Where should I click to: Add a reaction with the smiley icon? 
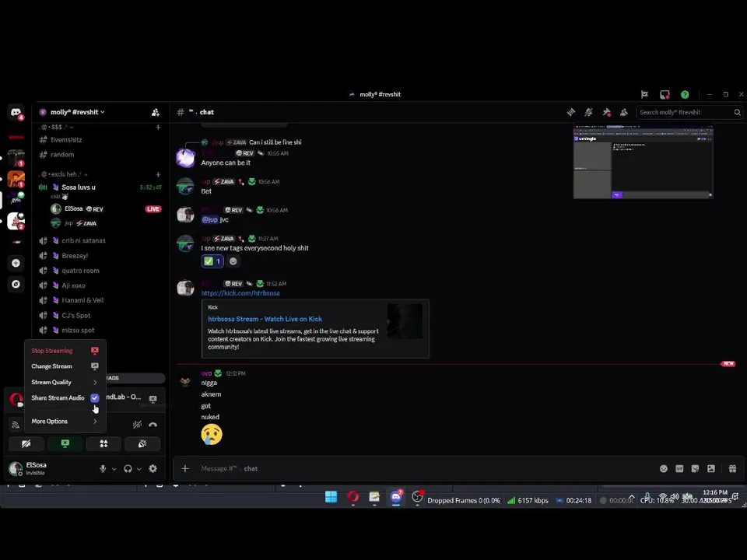pos(233,261)
